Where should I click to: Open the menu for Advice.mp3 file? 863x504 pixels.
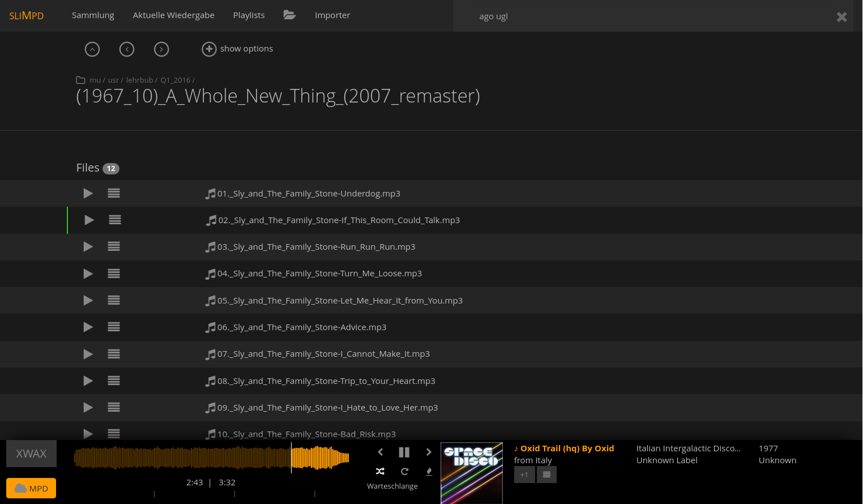click(114, 327)
